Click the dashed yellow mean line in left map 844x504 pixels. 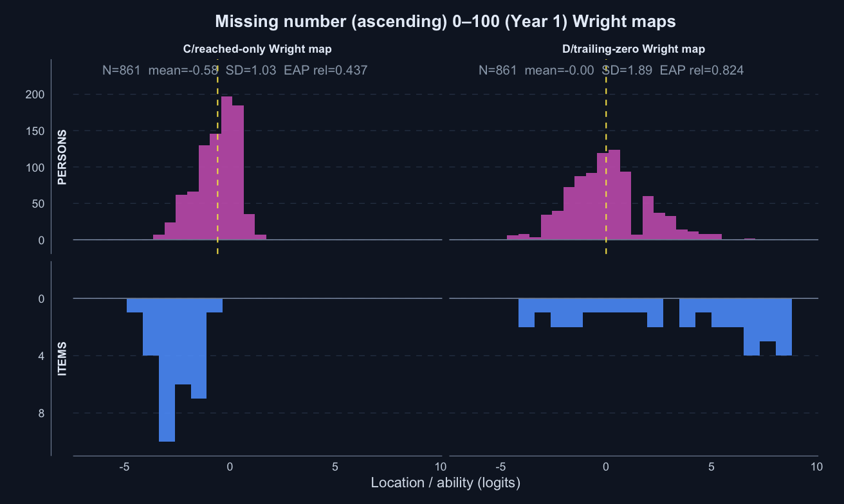[x=218, y=156]
